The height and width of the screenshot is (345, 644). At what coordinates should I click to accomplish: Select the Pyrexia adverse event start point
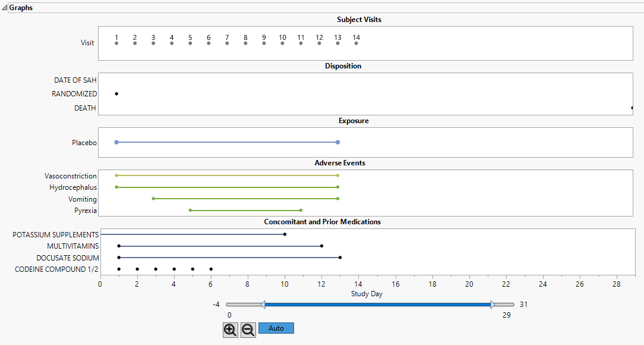click(x=190, y=210)
